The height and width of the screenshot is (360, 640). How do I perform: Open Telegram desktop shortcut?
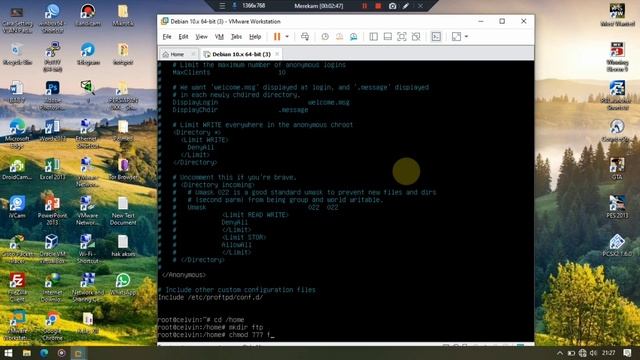[88, 54]
